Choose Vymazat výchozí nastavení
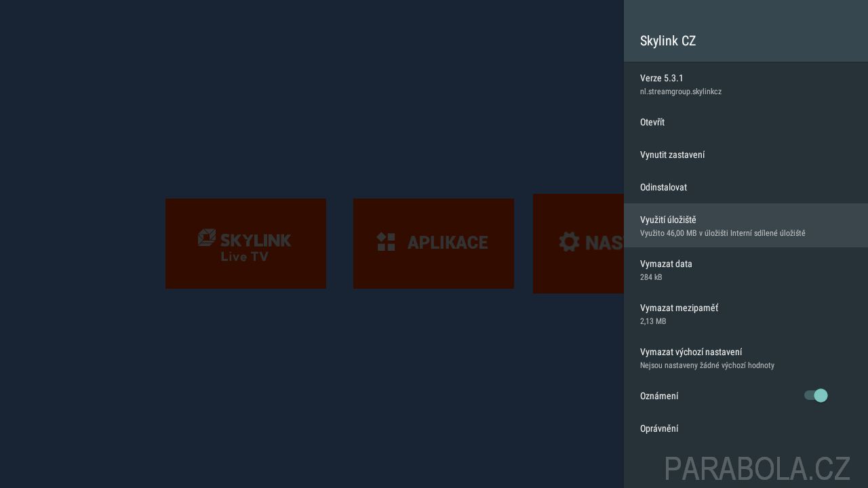 tap(746, 358)
